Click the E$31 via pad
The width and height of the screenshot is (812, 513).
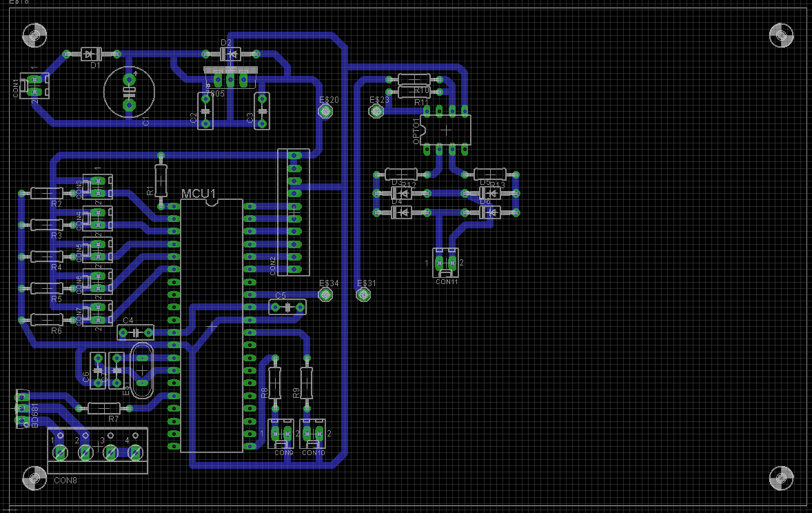tap(363, 294)
